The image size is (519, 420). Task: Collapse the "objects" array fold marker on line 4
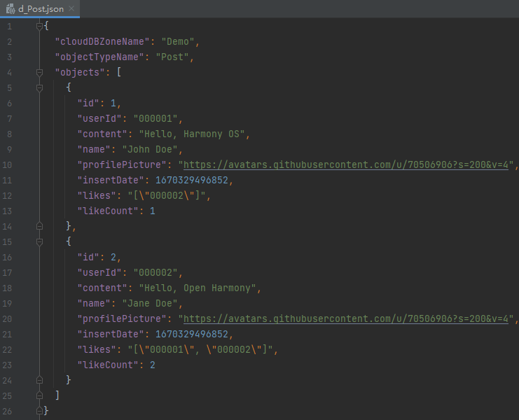[x=40, y=72]
